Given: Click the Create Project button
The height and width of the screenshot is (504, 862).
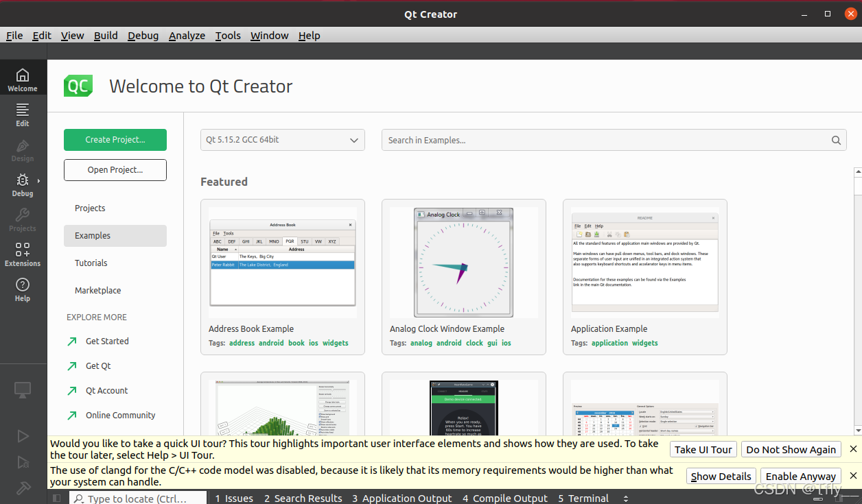Looking at the screenshot, I should tap(115, 140).
